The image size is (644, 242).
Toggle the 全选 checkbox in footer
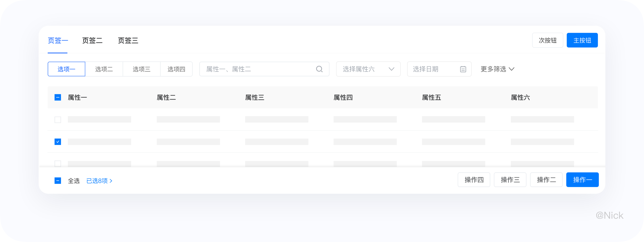(58, 181)
